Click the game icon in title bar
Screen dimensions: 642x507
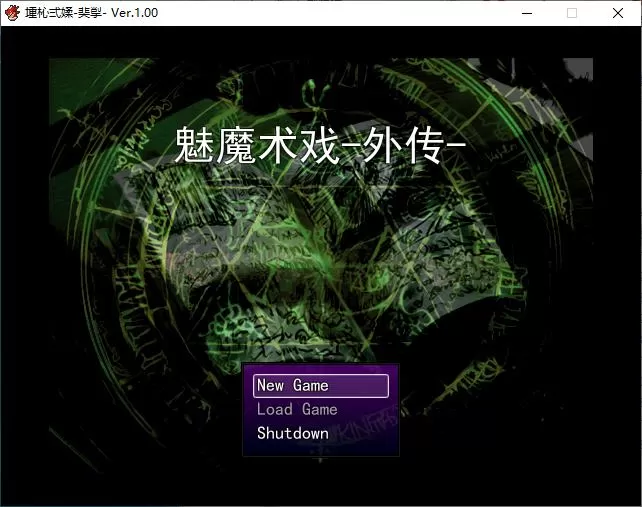click(x=12, y=13)
